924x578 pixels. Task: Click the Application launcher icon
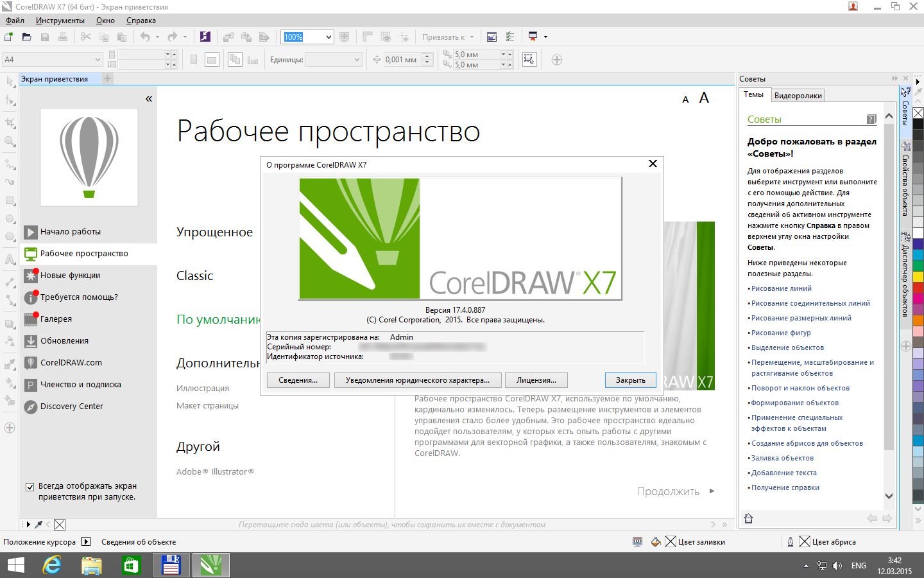[x=533, y=37]
